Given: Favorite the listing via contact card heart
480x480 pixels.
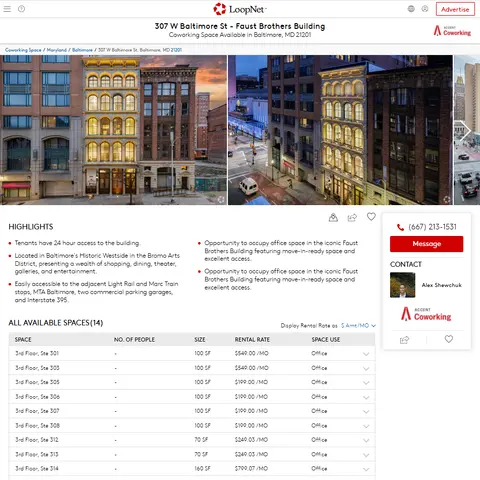Looking at the screenshot, I should [x=449, y=339].
